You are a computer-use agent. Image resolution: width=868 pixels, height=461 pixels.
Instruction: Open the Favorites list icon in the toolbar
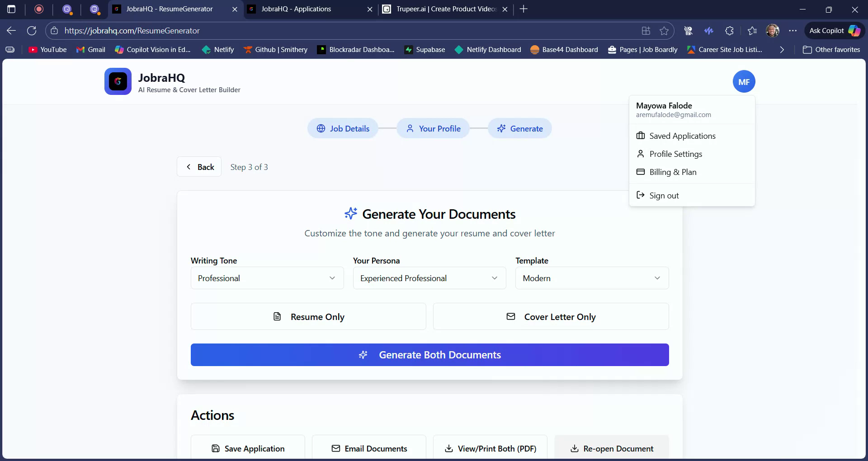click(x=752, y=30)
